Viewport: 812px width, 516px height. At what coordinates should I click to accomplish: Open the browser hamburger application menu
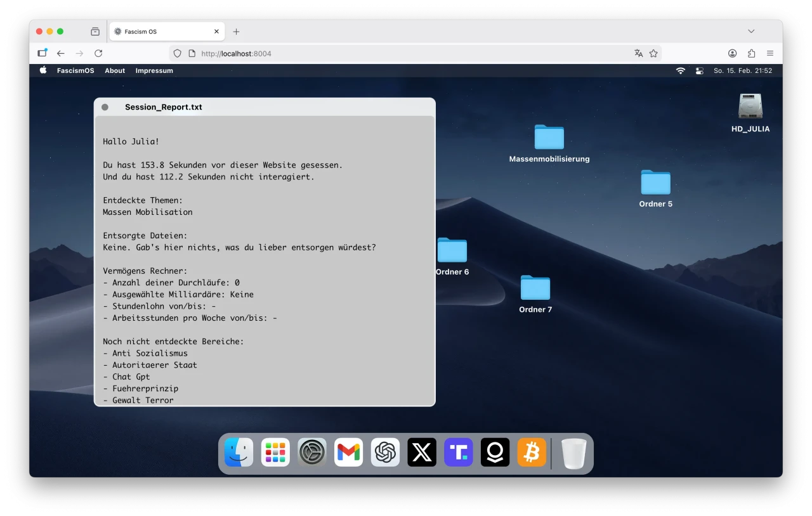tap(770, 53)
